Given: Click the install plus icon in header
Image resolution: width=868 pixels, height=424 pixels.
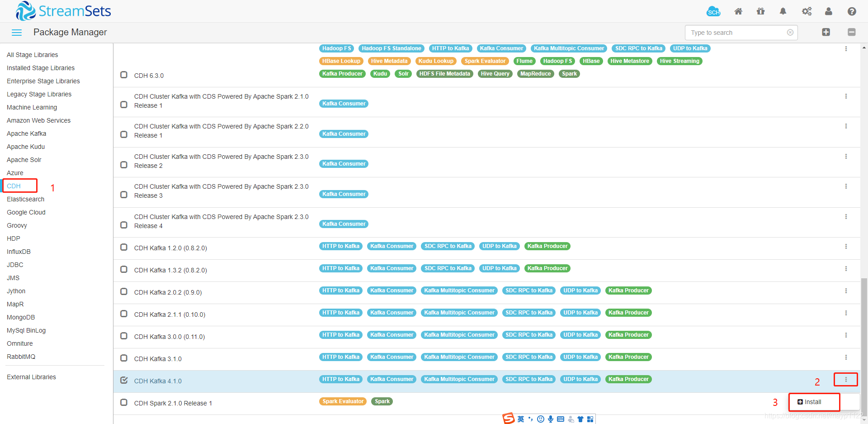Looking at the screenshot, I should click(x=826, y=32).
